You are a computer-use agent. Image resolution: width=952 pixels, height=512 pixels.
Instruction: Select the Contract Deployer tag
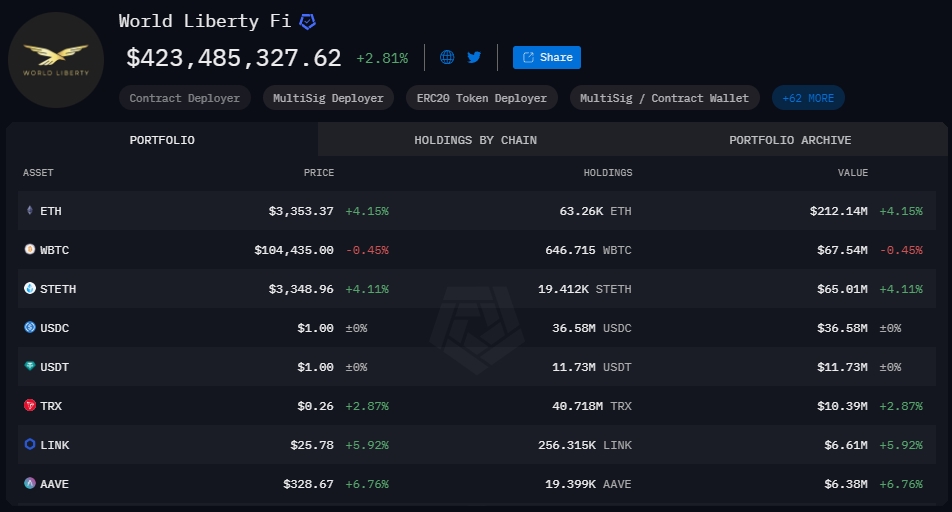(x=185, y=98)
